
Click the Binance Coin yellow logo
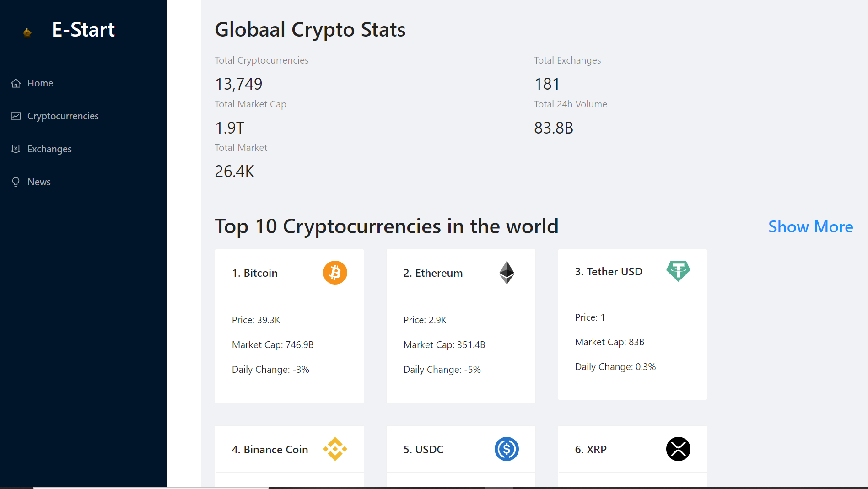point(335,449)
